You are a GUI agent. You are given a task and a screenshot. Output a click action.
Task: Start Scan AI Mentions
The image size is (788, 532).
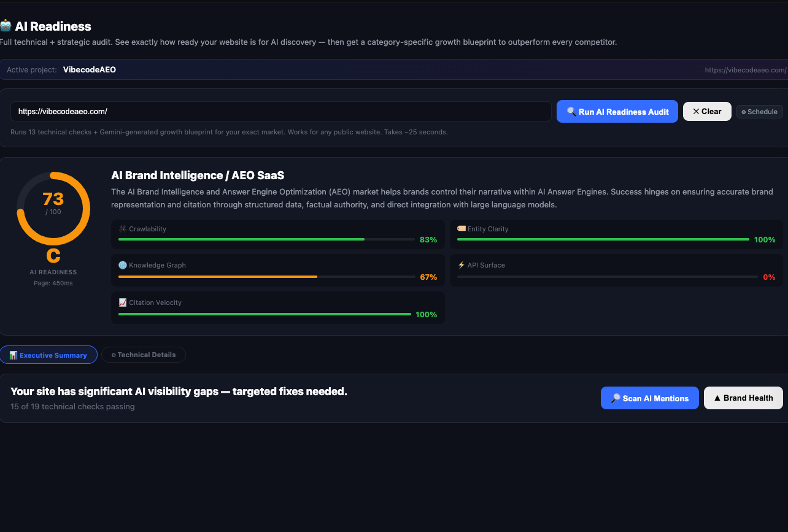tap(649, 398)
